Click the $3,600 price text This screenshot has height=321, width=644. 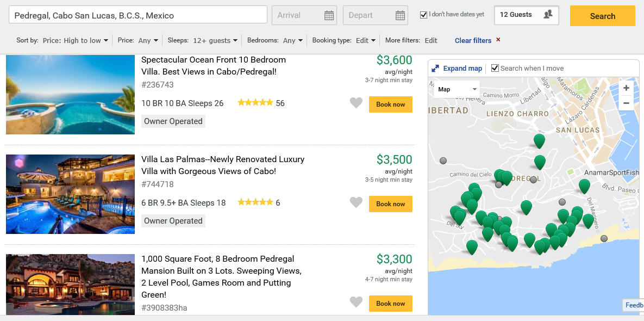[x=395, y=60]
